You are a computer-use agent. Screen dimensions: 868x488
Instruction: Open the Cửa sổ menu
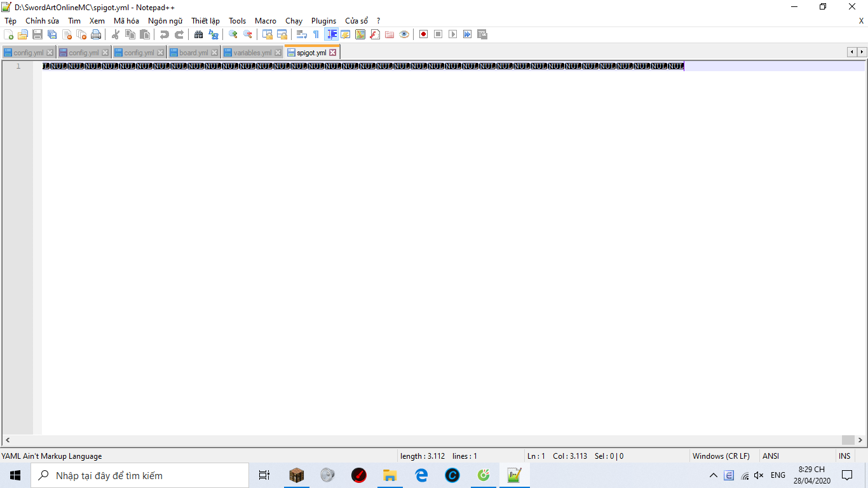point(356,21)
